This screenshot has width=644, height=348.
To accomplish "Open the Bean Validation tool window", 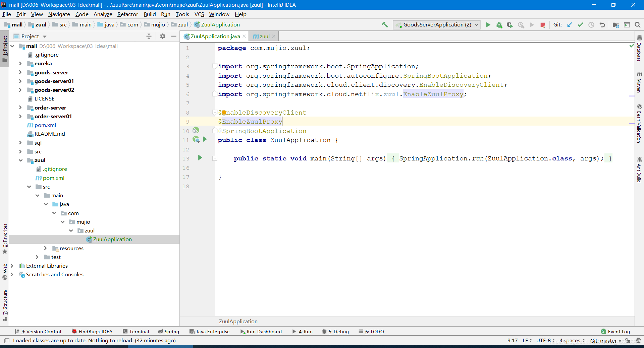I will coord(639,124).
